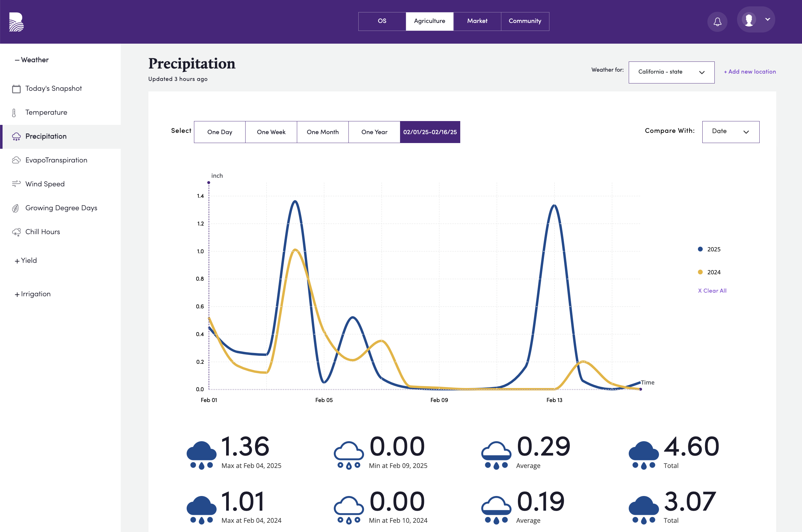
Task: Click Clear All to remove chart series
Action: tap(712, 291)
